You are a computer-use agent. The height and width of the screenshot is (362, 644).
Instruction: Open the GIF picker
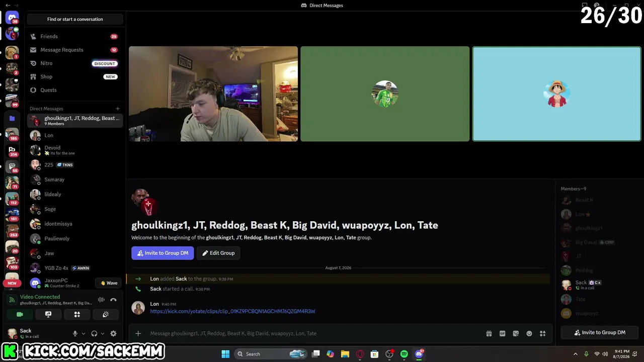tap(502, 333)
